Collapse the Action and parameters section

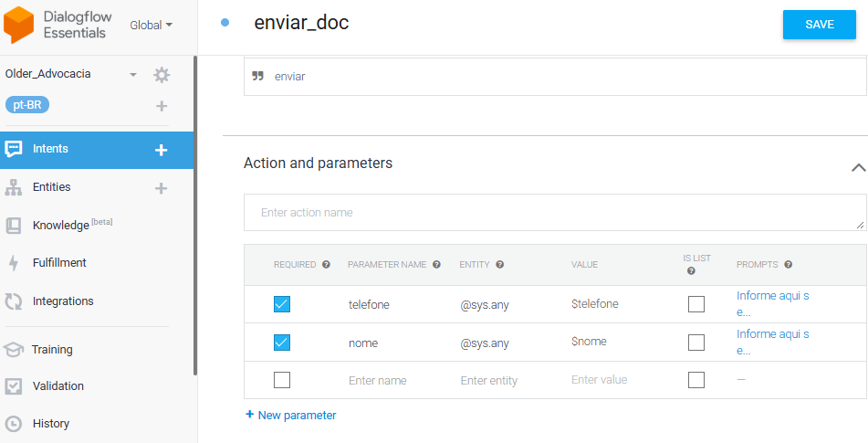(858, 167)
